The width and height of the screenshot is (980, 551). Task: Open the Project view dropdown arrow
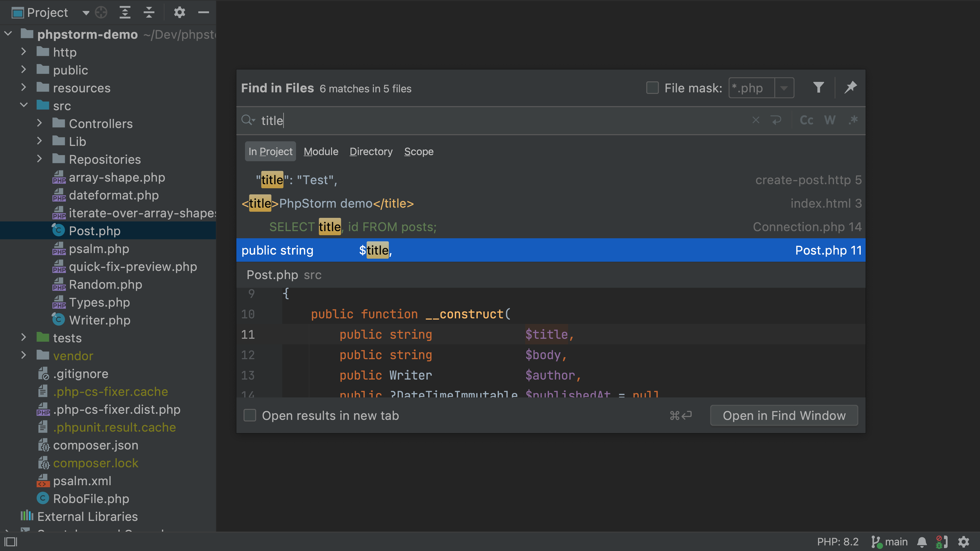coord(85,13)
